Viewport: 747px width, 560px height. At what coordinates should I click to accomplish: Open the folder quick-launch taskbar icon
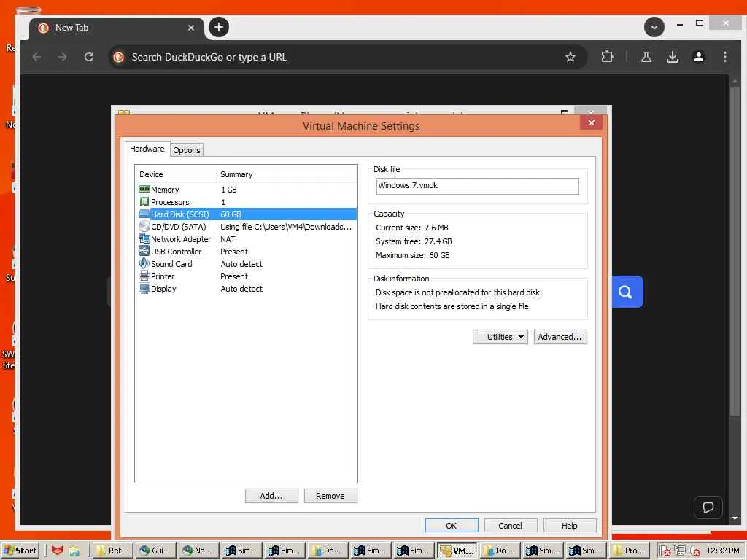coord(75,551)
